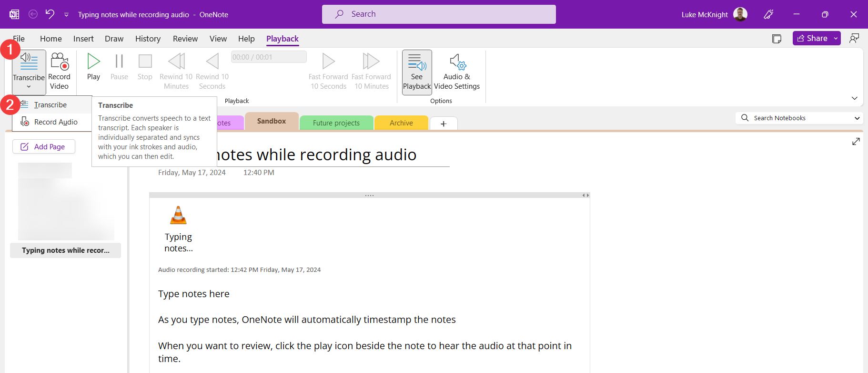Choose Transcribe from the dropdown menu
This screenshot has height=373, width=868.
(52, 105)
